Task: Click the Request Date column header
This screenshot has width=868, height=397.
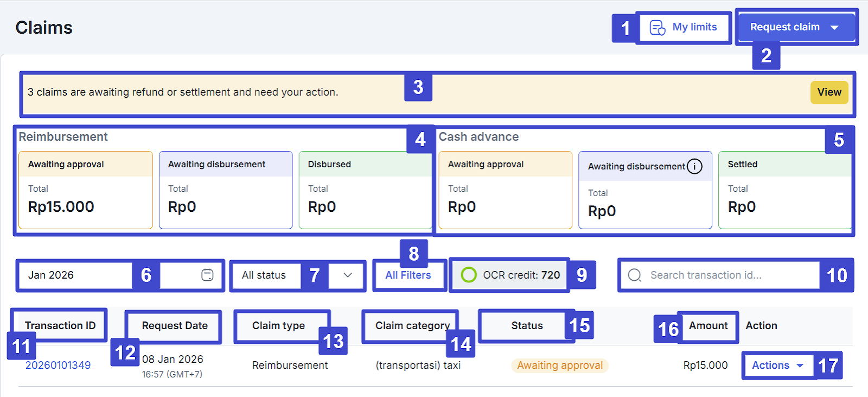Action: [x=175, y=326]
